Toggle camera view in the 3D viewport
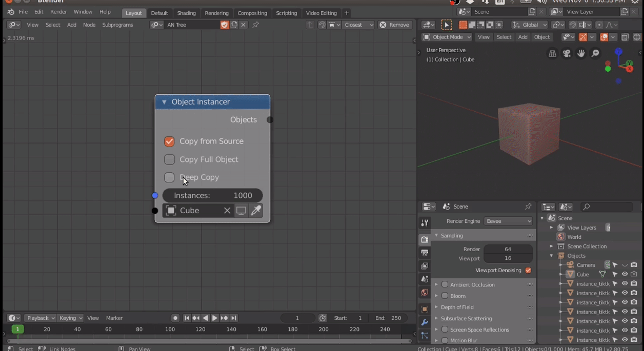The image size is (644, 351). pyautogui.click(x=567, y=53)
